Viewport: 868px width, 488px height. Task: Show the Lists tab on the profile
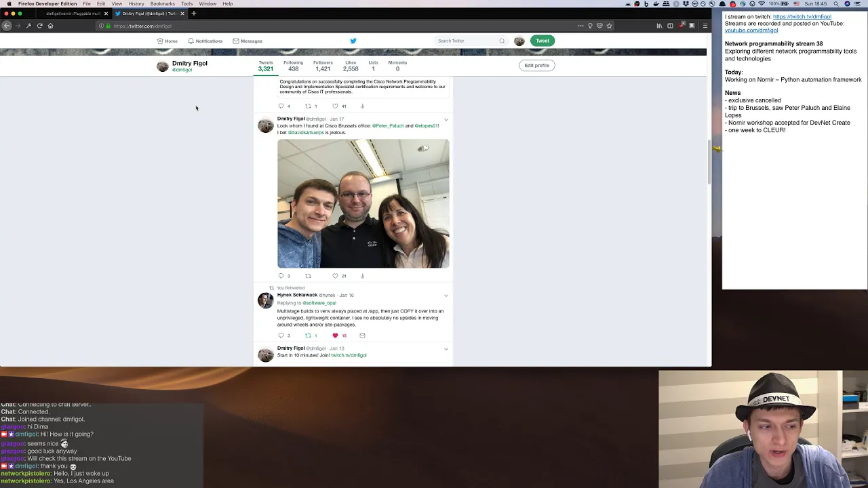[373, 66]
